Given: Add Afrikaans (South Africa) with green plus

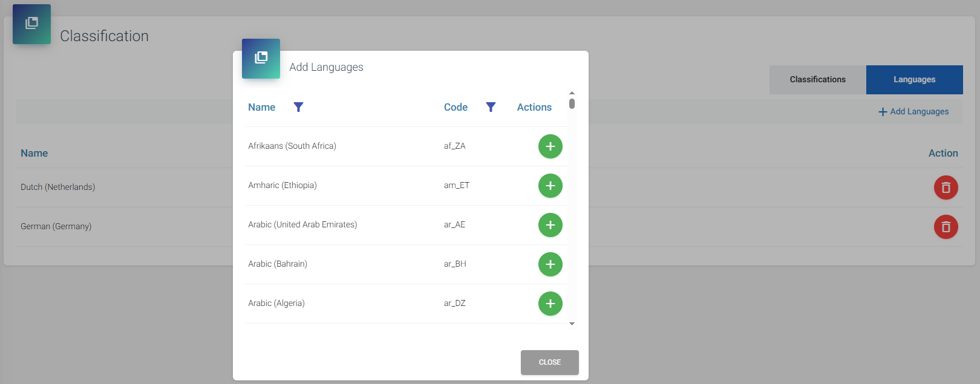Looking at the screenshot, I should coord(550,146).
